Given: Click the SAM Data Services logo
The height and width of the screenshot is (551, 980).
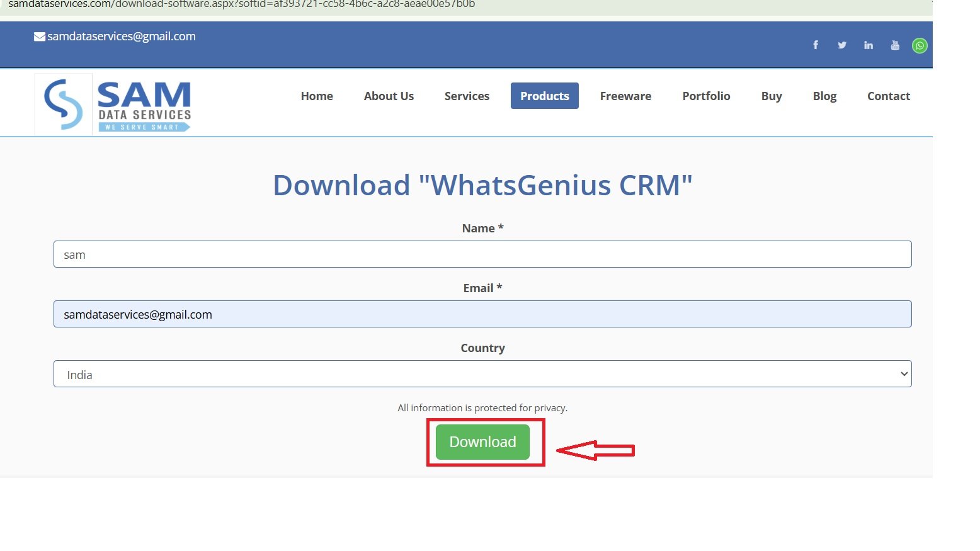Looking at the screenshot, I should pyautogui.click(x=113, y=103).
